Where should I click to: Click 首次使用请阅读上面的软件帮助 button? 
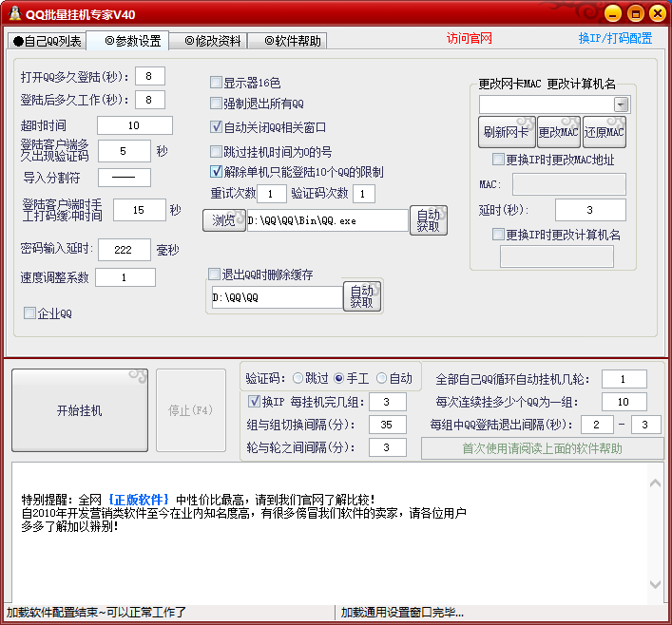pyautogui.click(x=542, y=448)
